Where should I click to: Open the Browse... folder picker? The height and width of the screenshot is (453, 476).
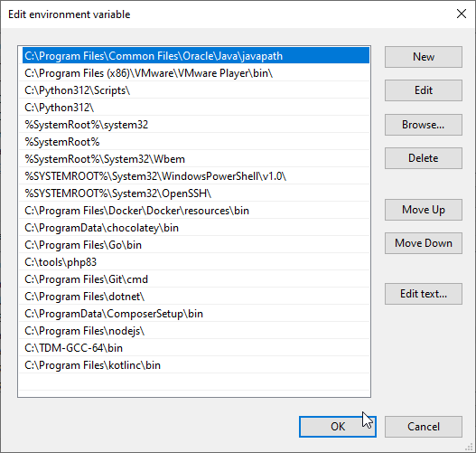[x=424, y=125]
